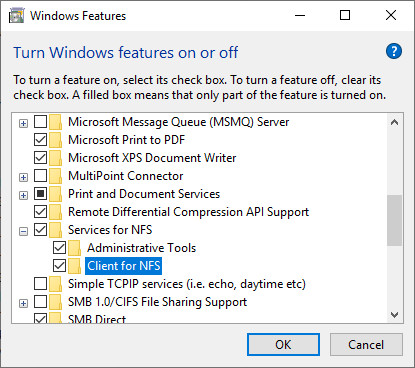The width and height of the screenshot is (415, 368).
Task: Minimize the Windows Features window
Action: [300, 15]
